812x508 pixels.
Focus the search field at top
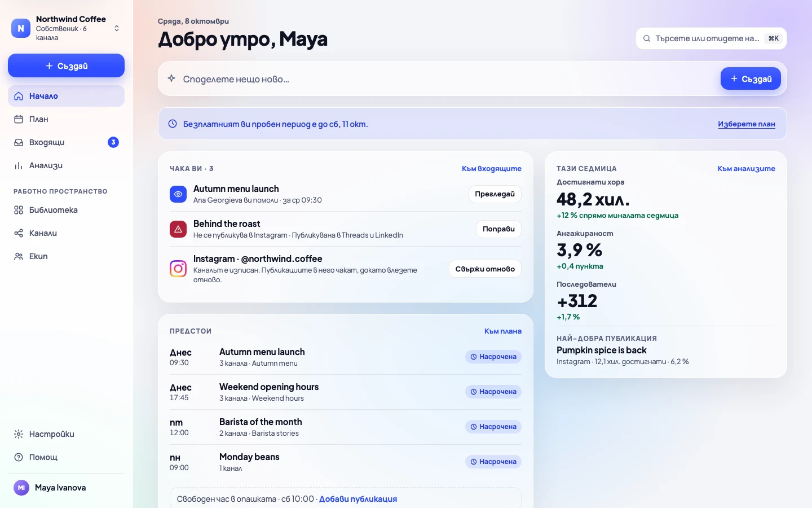click(711, 38)
